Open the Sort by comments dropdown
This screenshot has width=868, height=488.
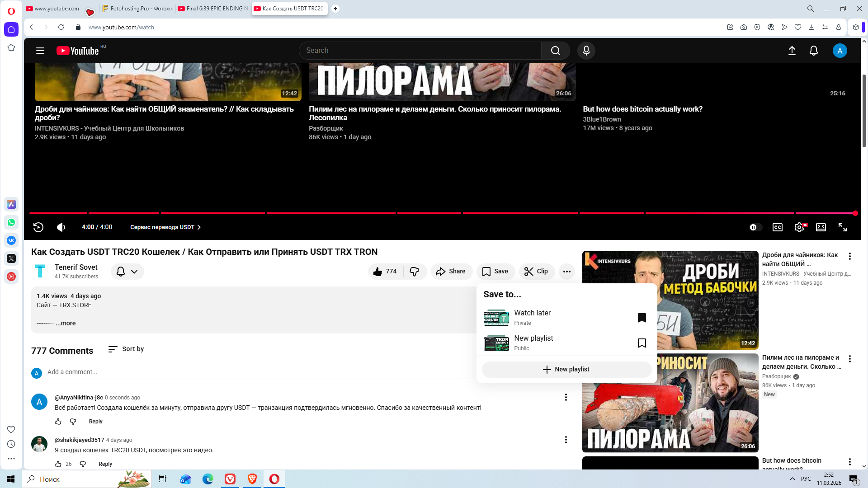[x=126, y=349]
